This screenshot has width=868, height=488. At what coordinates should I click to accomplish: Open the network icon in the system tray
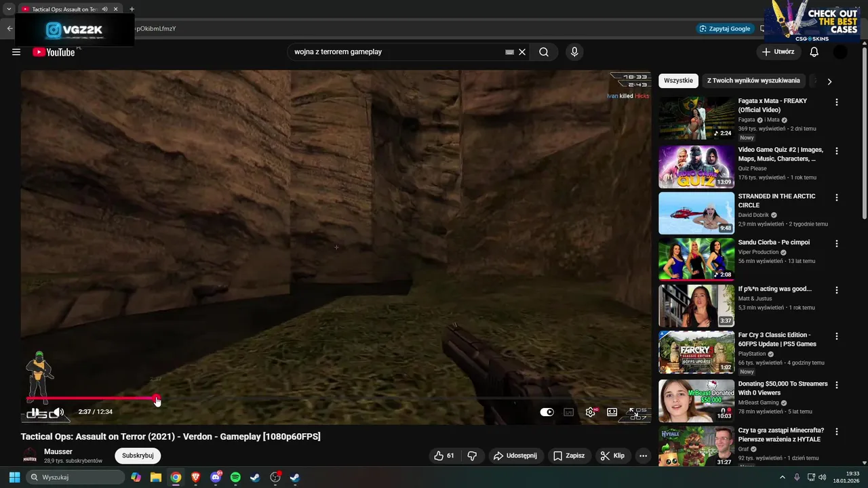point(811,477)
